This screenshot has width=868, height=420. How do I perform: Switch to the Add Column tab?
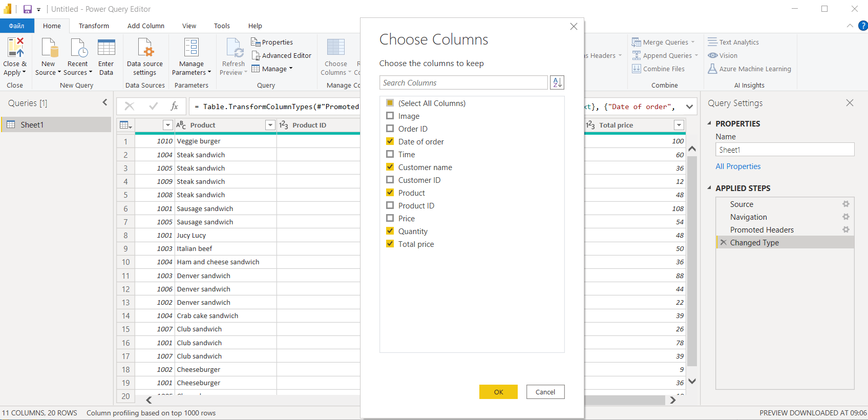(146, 26)
